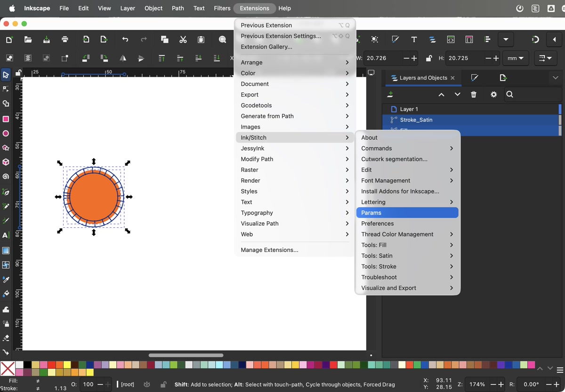Click the Cut scissors icon
The width and height of the screenshot is (565, 392).
point(183,40)
